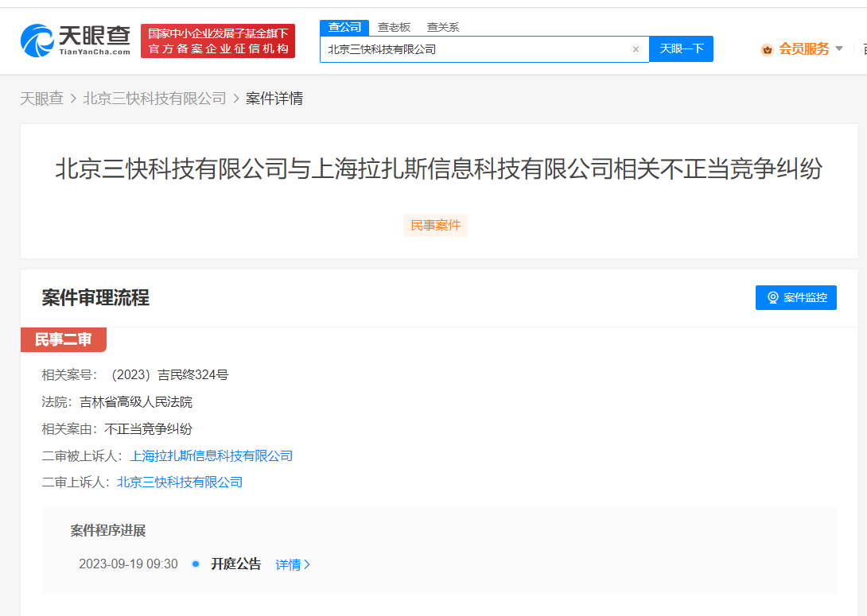
Task: Open the 详情 chevron arrow
Action: [307, 564]
